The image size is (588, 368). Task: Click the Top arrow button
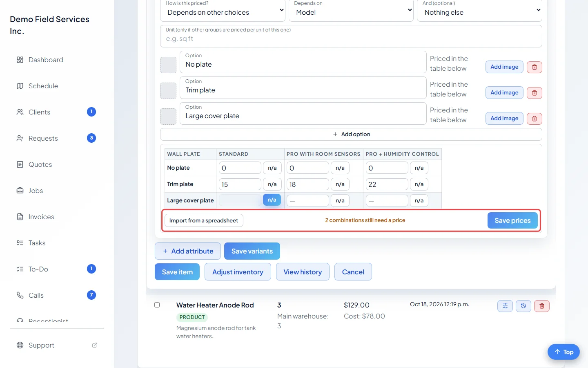click(563, 352)
